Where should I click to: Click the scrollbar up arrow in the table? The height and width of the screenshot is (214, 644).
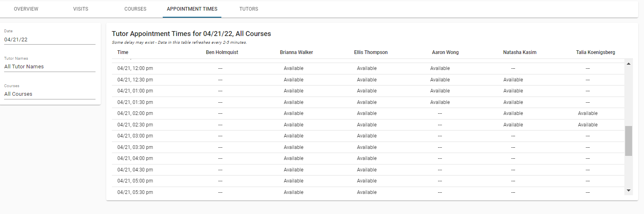pos(628,64)
